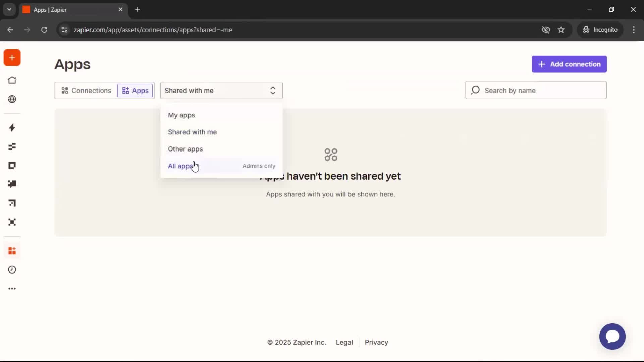Open the Chatbots icon in sidebar
This screenshot has height=362, width=644.
(x=12, y=184)
